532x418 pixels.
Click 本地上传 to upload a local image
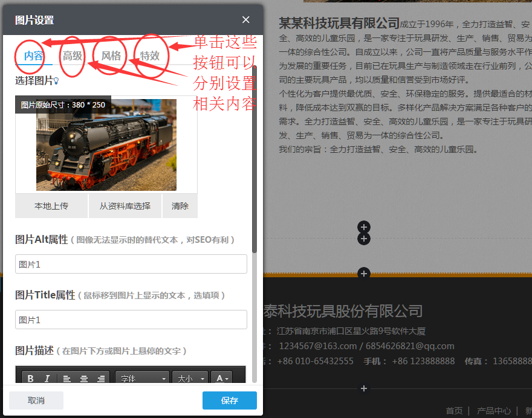point(51,205)
